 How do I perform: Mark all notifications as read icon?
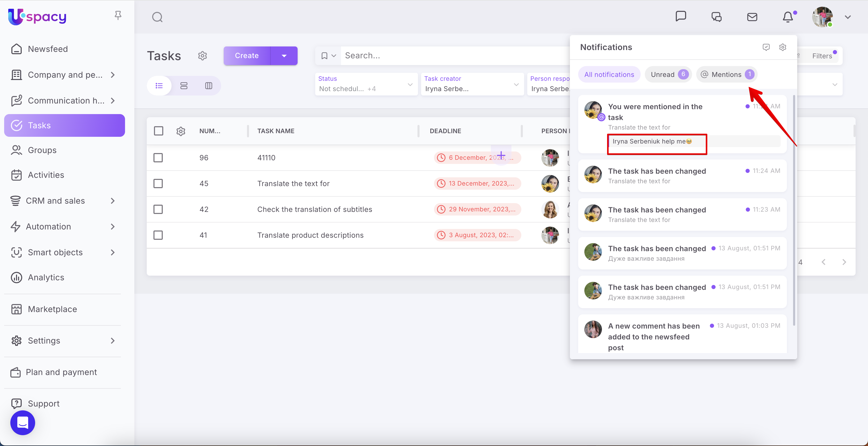766,47
